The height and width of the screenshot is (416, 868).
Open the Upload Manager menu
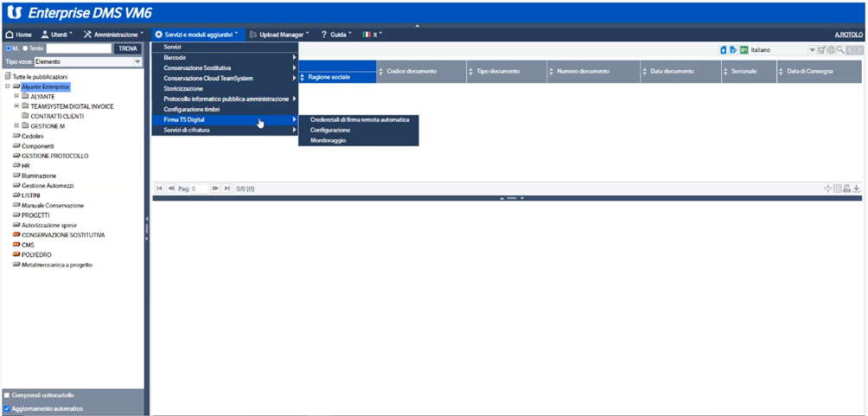click(279, 35)
